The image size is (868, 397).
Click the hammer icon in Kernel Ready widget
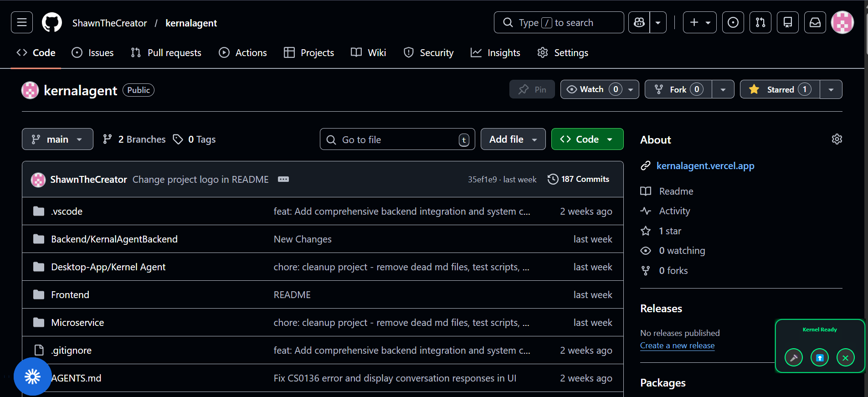pos(794,358)
